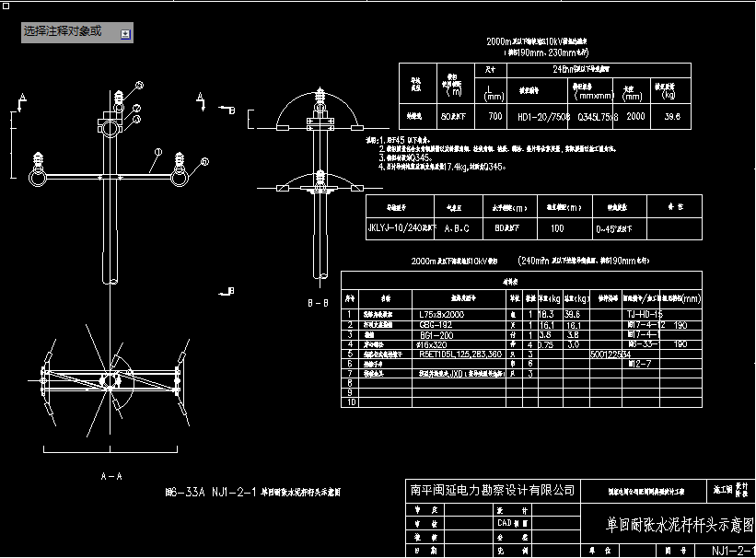This screenshot has width=756, height=558.
Task: Select the "BG1-200" cell in the materials table
Action: point(436,335)
